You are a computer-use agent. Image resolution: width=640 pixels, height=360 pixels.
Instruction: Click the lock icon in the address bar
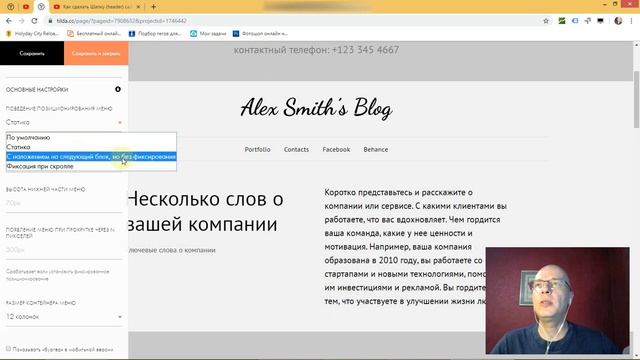50,21
